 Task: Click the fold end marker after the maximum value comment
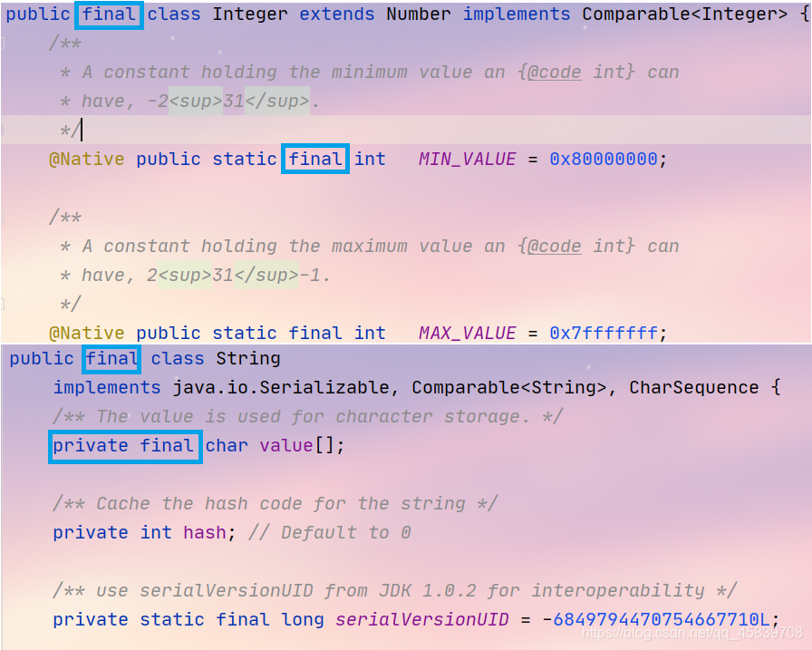coord(2,303)
